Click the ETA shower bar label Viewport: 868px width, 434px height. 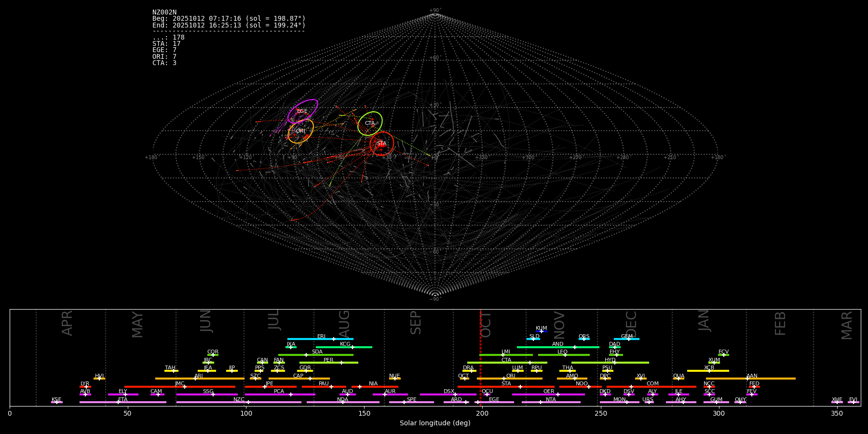[x=123, y=400]
